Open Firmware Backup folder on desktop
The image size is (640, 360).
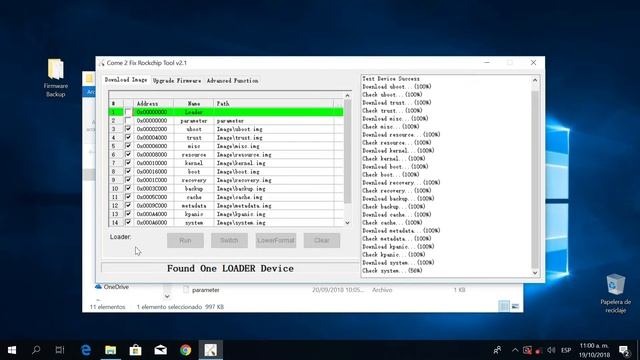[56, 78]
